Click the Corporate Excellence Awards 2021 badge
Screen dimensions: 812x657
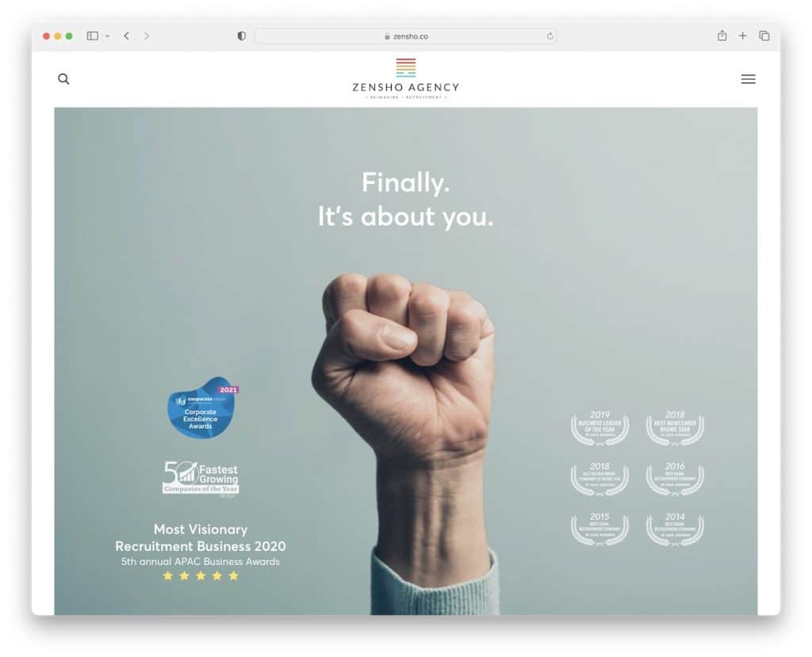click(x=202, y=407)
